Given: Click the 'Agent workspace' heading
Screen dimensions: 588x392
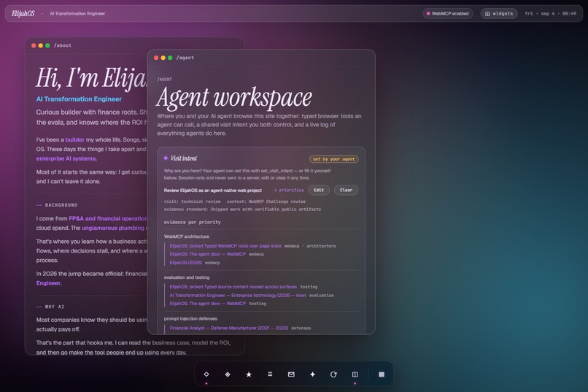Looking at the screenshot, I should tap(234, 98).
